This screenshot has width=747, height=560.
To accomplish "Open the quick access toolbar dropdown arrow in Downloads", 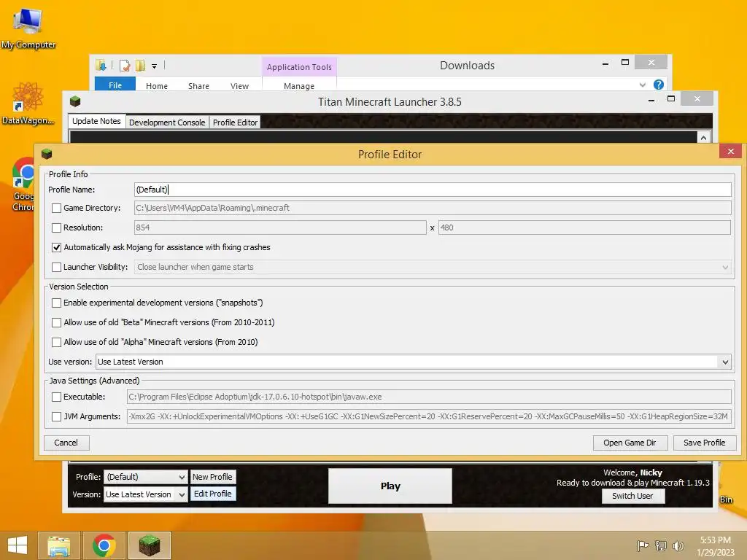I will 155,66.
